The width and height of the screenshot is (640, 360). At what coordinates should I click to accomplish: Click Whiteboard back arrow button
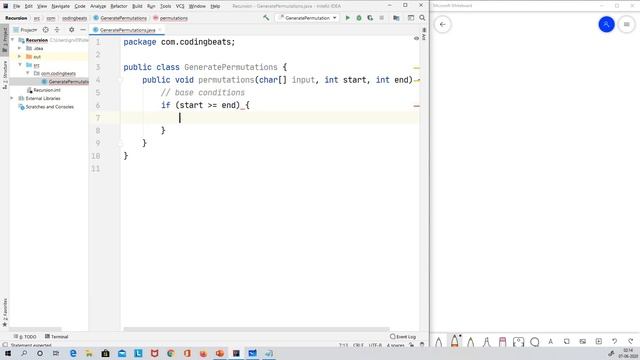point(442,24)
